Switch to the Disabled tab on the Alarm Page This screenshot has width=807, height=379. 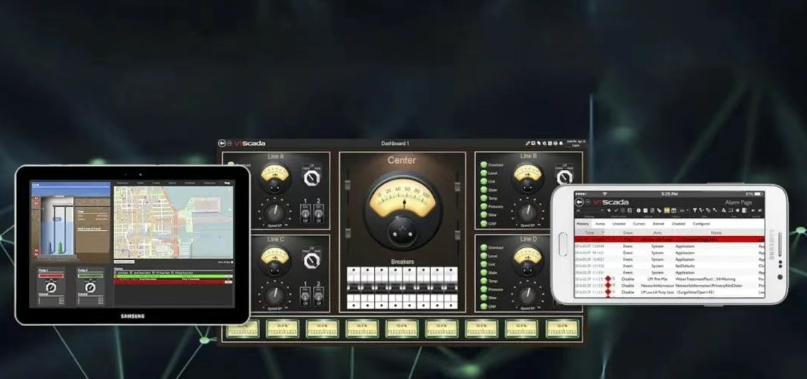[x=678, y=223]
